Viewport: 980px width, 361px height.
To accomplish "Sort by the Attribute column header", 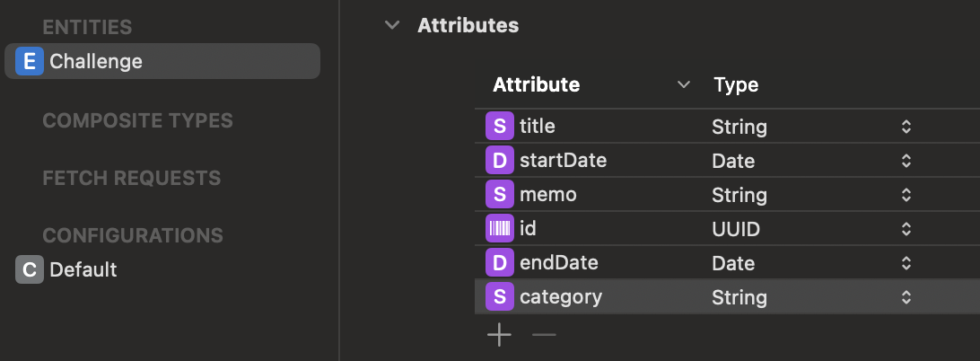I will click(537, 85).
